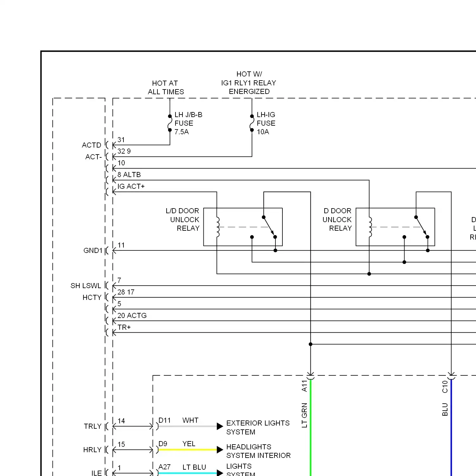Click the D door unlock relay switch contact
The width and height of the screenshot is (476, 476).
421,227
